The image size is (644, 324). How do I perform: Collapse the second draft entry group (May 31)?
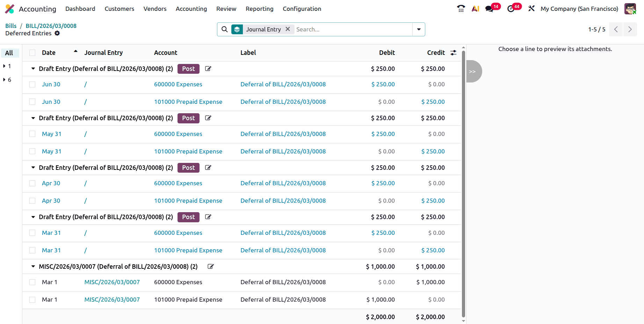tap(33, 118)
